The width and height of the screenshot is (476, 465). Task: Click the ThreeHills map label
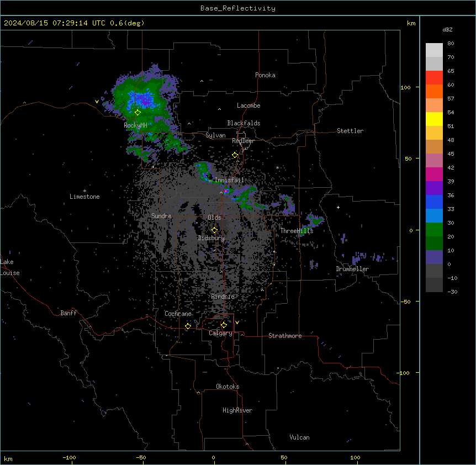click(297, 231)
